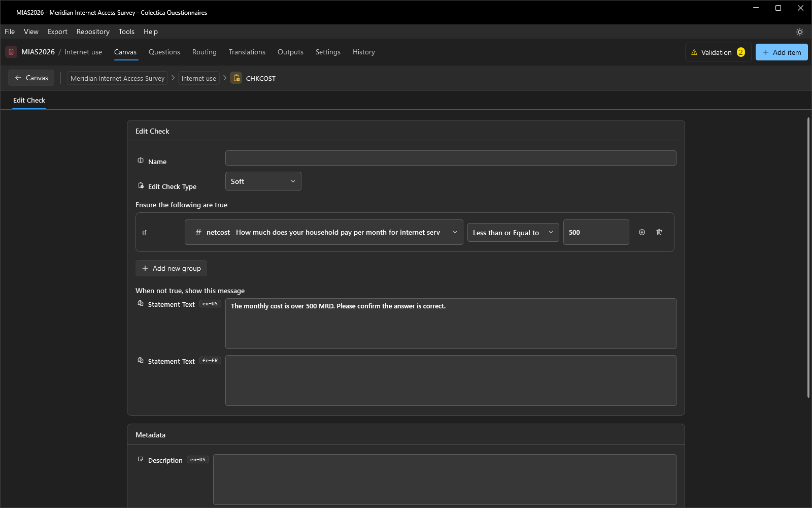Screen dimensions: 812x508
Task: Click the Edit Check Type label icon
Action: click(x=141, y=185)
